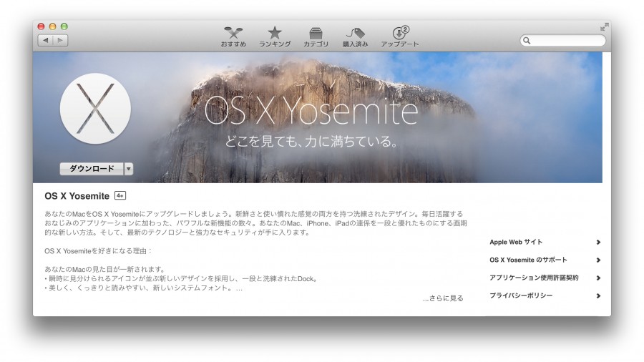Click the arrow beside OS X Yosemite のサポート
This screenshot has height=362, width=644.
click(x=598, y=260)
